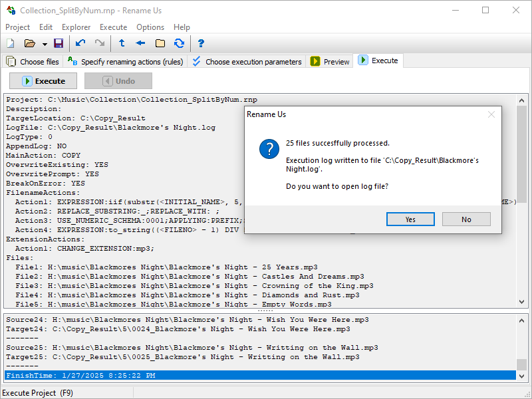Click the lower log pane scroll-up arrow
The image size is (532, 399).
coord(521,321)
